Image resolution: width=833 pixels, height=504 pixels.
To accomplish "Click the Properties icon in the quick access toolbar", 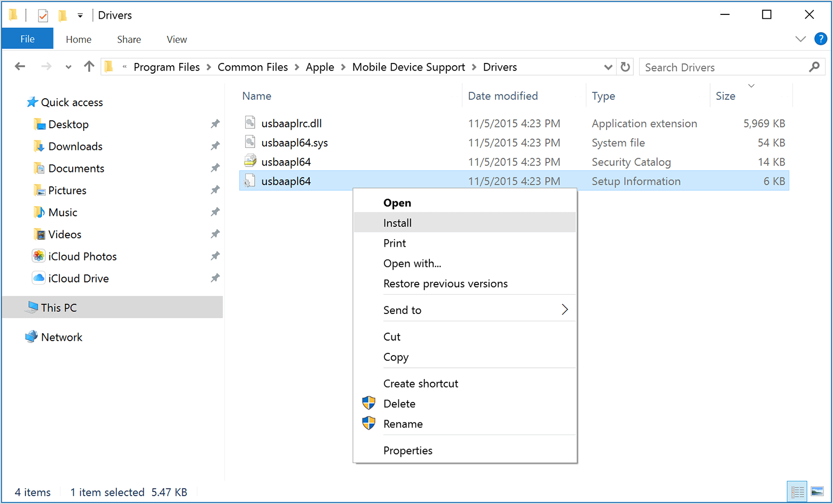I will [x=43, y=15].
